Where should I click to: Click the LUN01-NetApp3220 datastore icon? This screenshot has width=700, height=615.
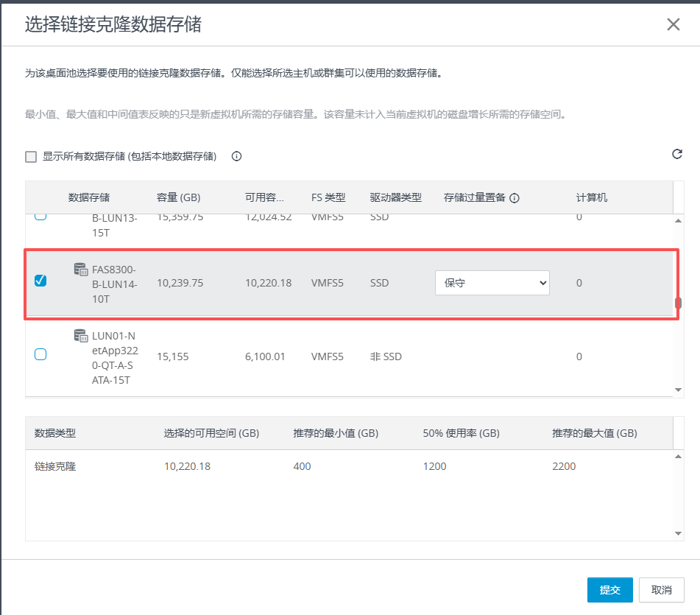[81, 337]
